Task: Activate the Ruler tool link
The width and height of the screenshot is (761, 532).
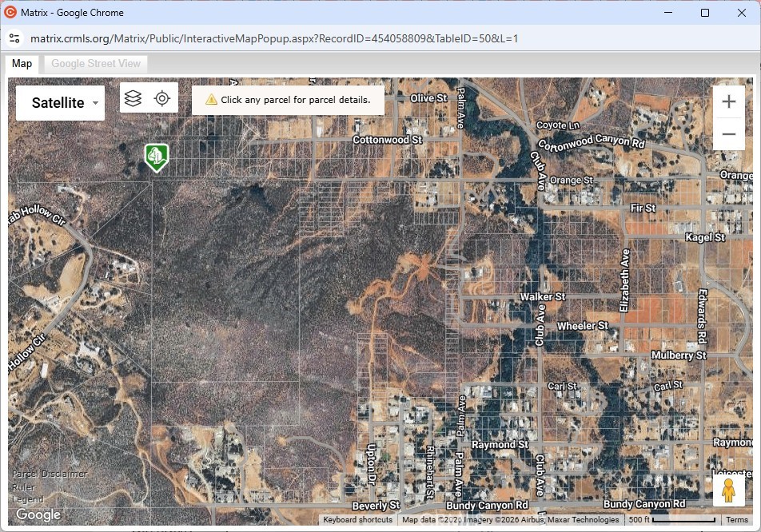Action: pos(24,487)
